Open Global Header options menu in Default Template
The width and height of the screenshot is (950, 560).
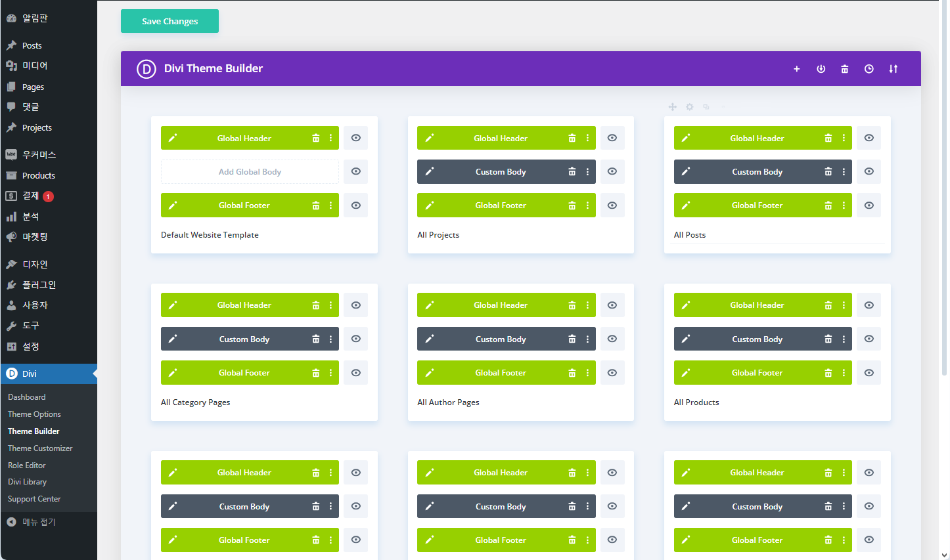click(x=330, y=138)
